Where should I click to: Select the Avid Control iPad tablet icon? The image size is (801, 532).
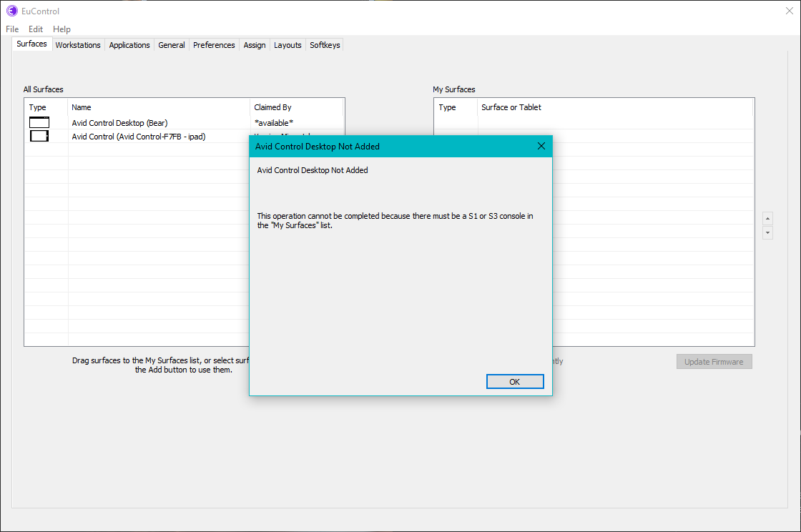pos(39,136)
